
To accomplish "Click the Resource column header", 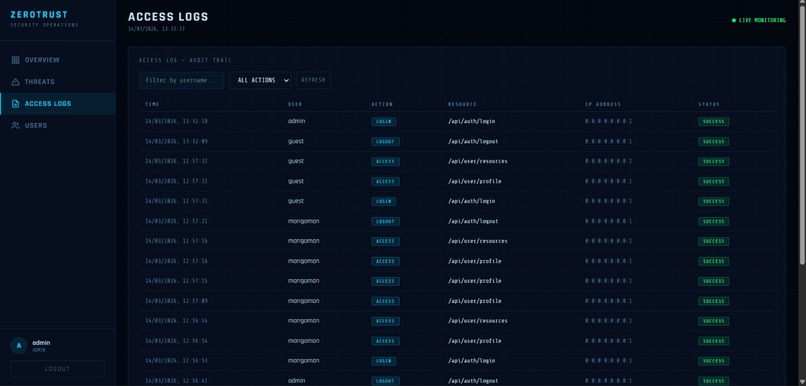I will point(462,104).
